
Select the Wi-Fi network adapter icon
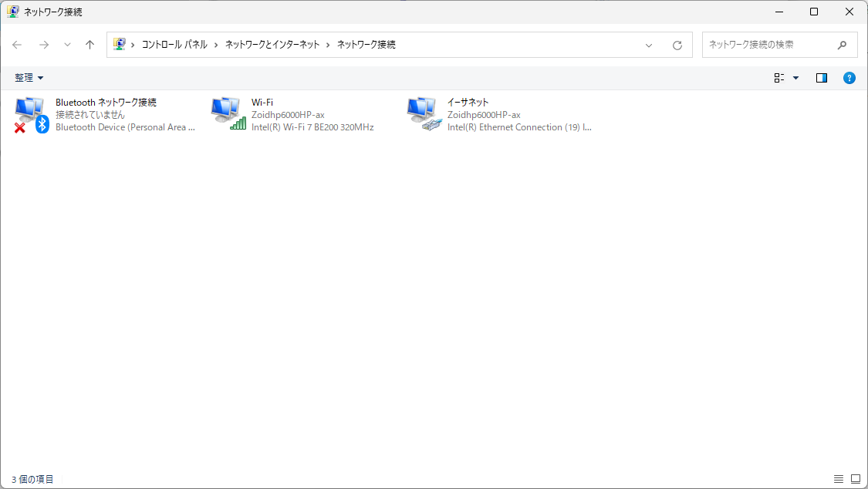(228, 114)
